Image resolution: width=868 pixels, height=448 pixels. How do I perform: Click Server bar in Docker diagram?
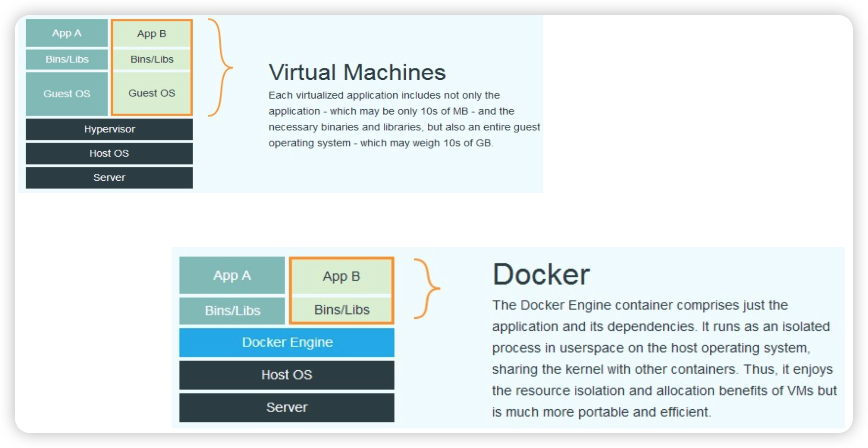(287, 407)
